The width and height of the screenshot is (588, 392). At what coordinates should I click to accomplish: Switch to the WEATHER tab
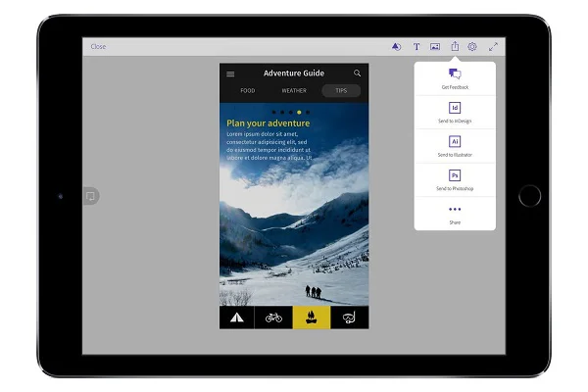(x=294, y=91)
